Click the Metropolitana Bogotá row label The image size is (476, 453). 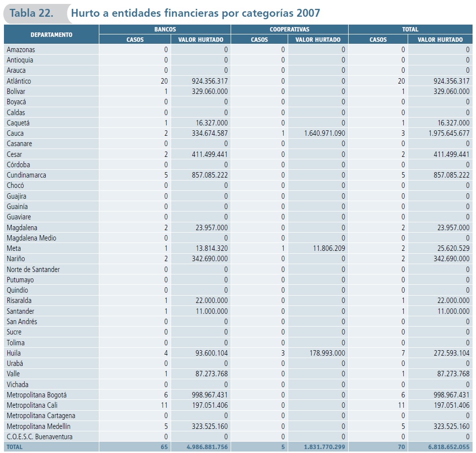point(36,395)
